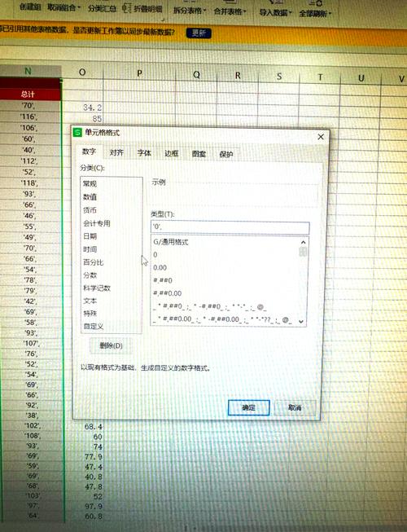The image size is (407, 532).
Task: Switch to the 字体 tab
Action: point(144,153)
